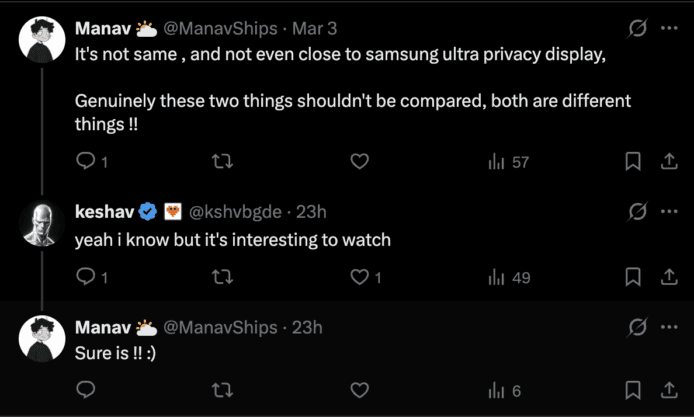Click keshav's profile avatar
Viewport: 694px width, 417px height.
pyautogui.click(x=42, y=224)
